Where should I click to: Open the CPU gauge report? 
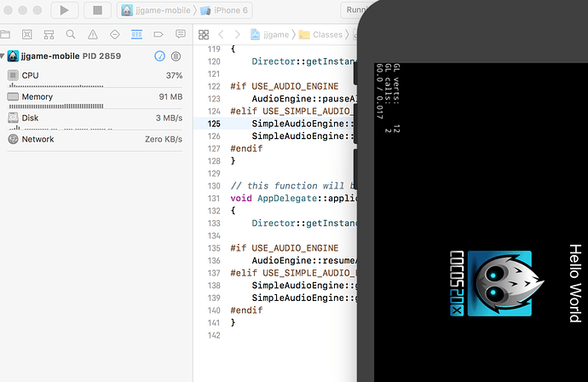(x=95, y=78)
